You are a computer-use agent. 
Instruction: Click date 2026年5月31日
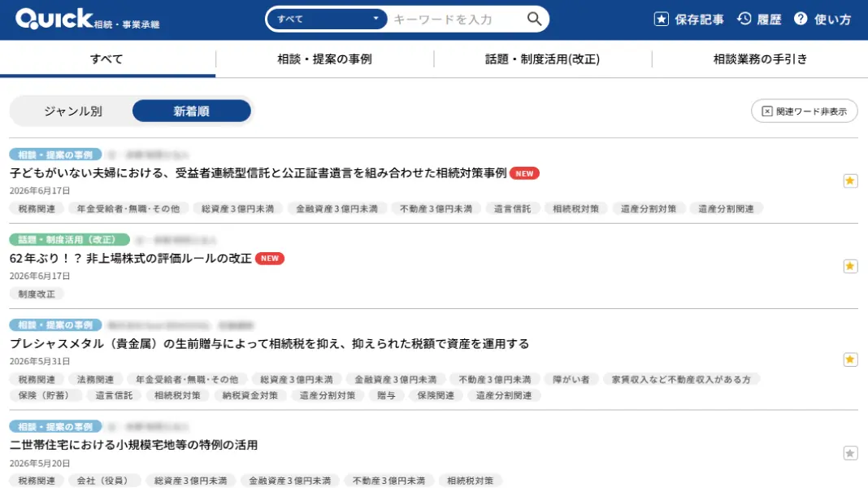[x=40, y=361]
